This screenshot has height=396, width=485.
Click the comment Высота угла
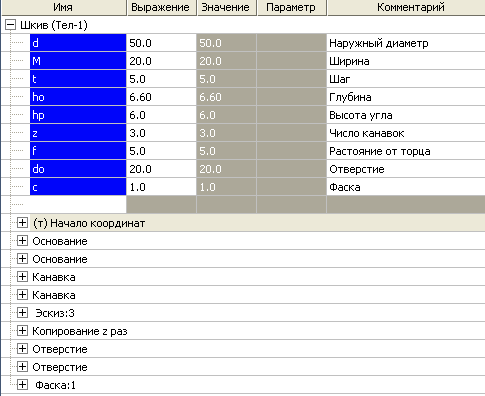click(x=360, y=115)
